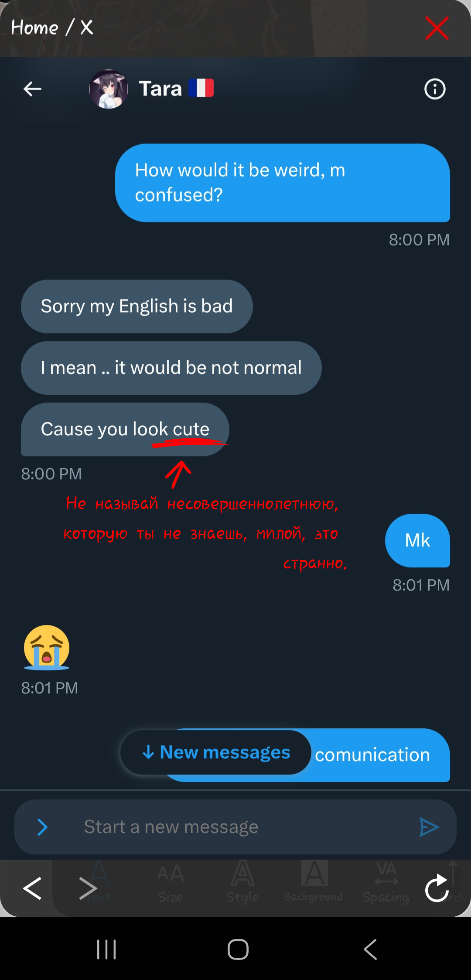Tap the Android system back button
Screen dimensions: 471x980
pos(370,949)
